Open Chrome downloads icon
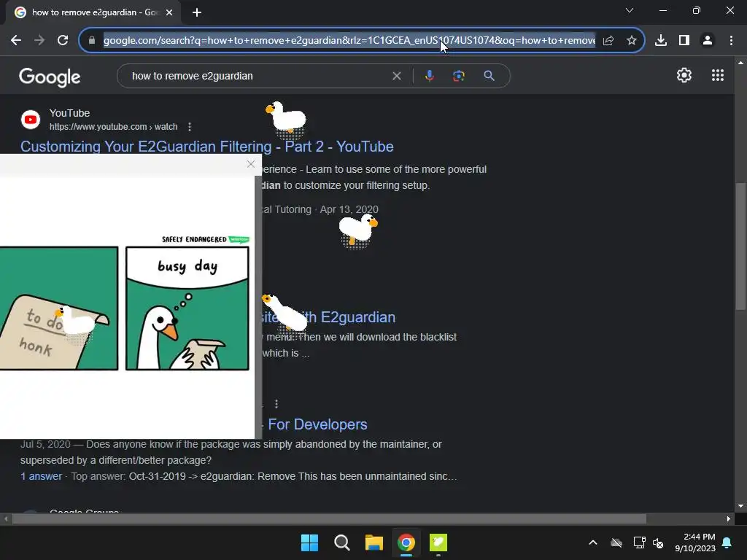The image size is (747, 560). point(661,41)
